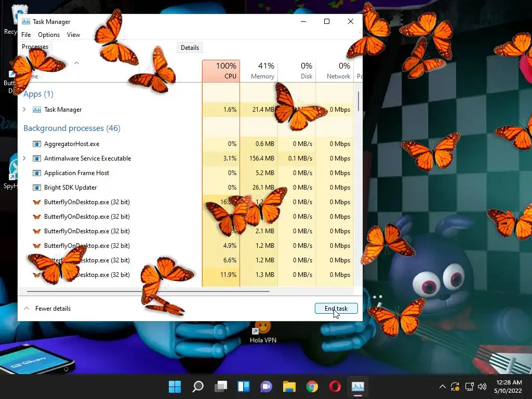This screenshot has width=532, height=399.
Task: Click the vertical scrollbar thumb
Action: pos(358,101)
